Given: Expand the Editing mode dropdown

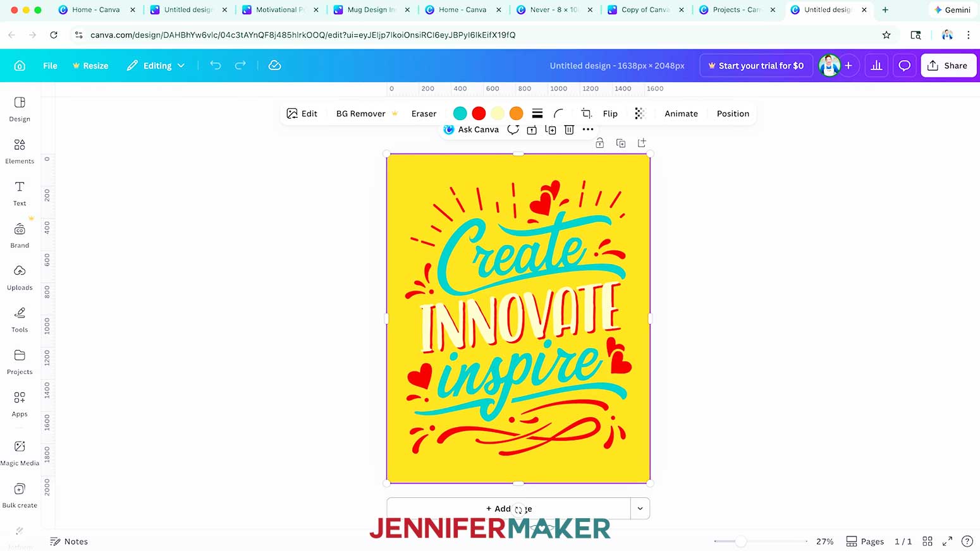Looking at the screenshot, I should 156,66.
